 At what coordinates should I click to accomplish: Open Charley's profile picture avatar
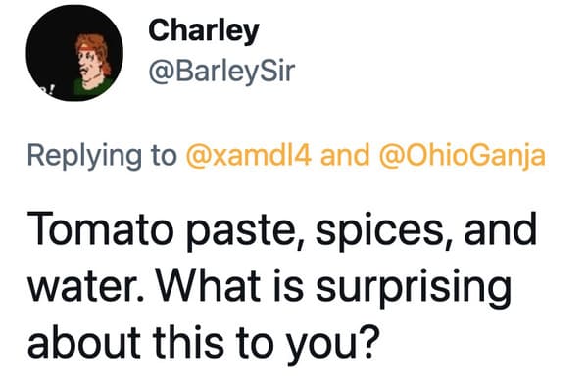click(74, 53)
